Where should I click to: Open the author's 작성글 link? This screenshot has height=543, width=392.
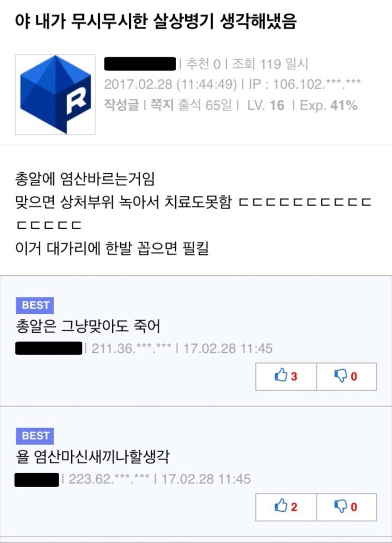coord(121,105)
